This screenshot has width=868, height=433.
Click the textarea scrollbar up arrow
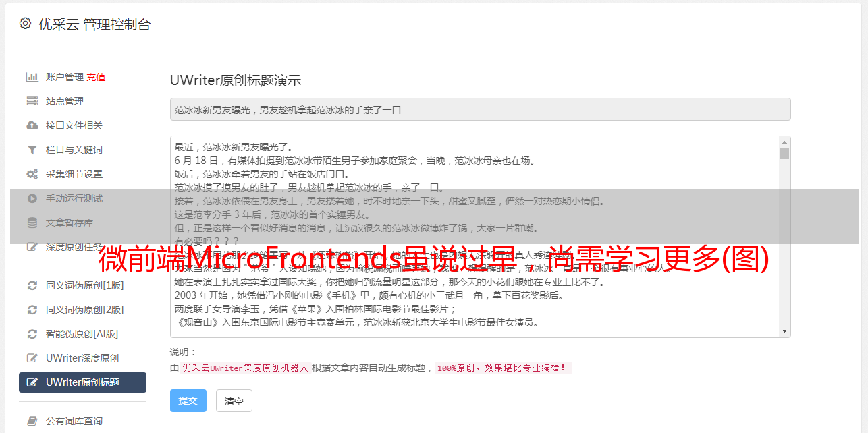(x=784, y=142)
